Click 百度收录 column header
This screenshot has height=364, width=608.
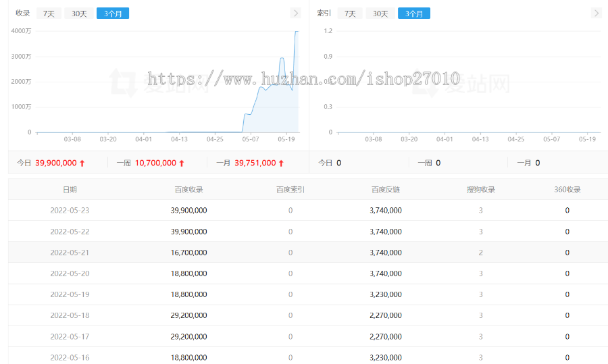coord(189,190)
